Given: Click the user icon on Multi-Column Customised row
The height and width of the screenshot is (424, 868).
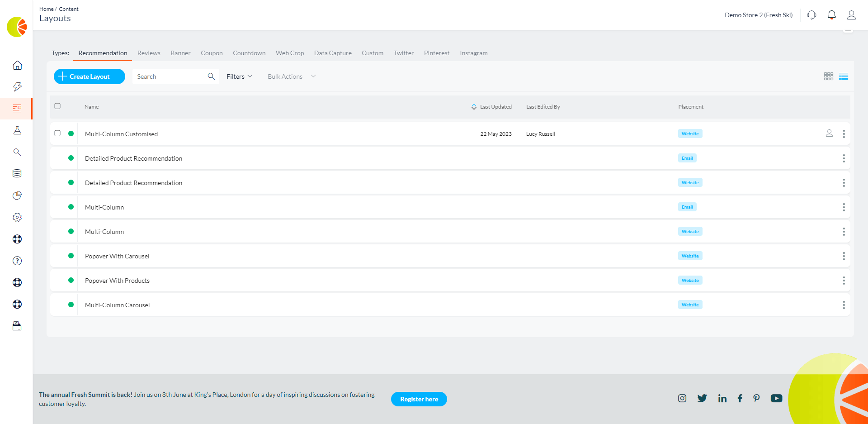Looking at the screenshot, I should (829, 133).
